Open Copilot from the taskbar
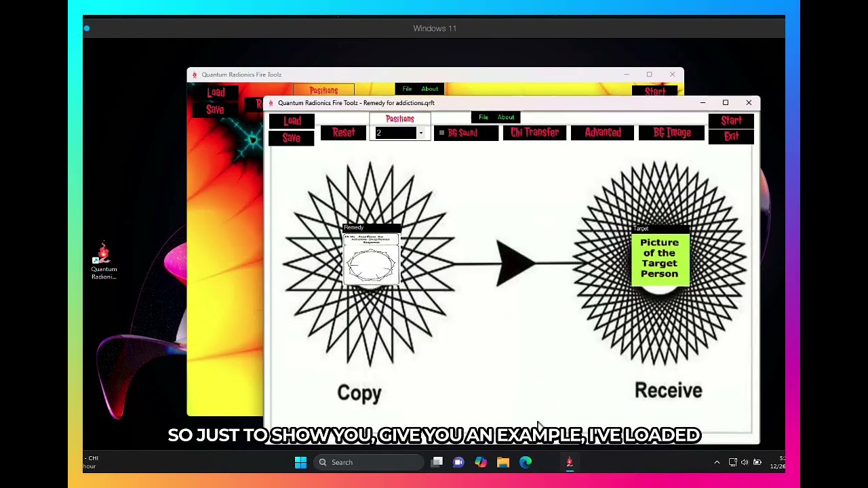The width and height of the screenshot is (868, 488). click(x=481, y=462)
